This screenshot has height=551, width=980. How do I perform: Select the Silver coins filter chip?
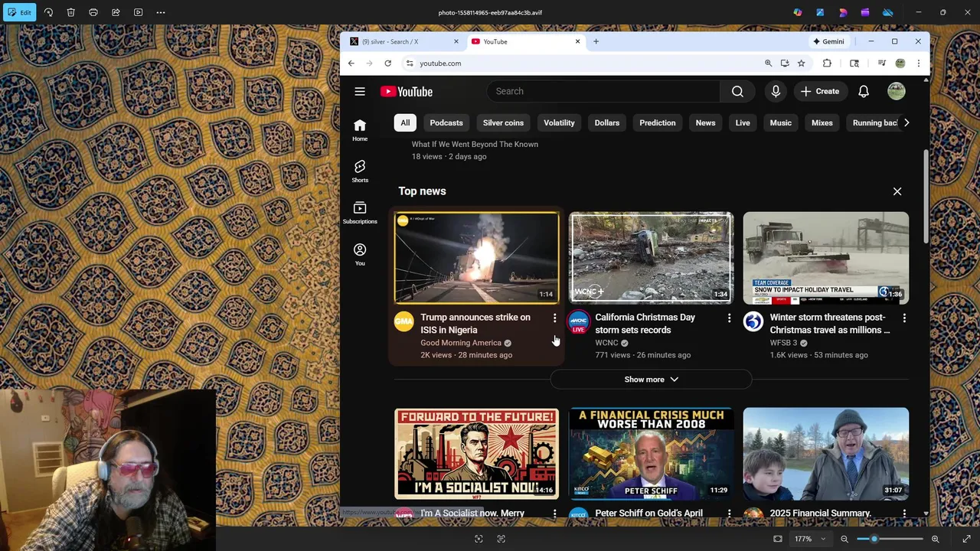click(503, 123)
